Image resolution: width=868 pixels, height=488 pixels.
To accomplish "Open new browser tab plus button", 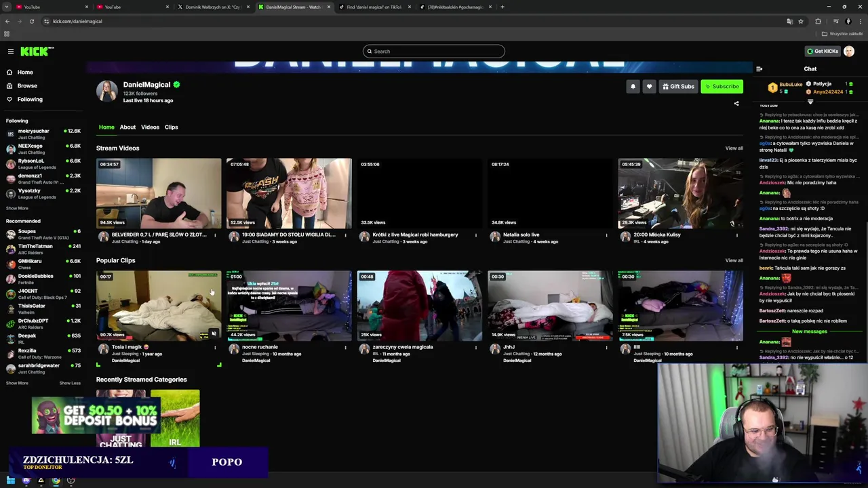I will click(502, 7).
